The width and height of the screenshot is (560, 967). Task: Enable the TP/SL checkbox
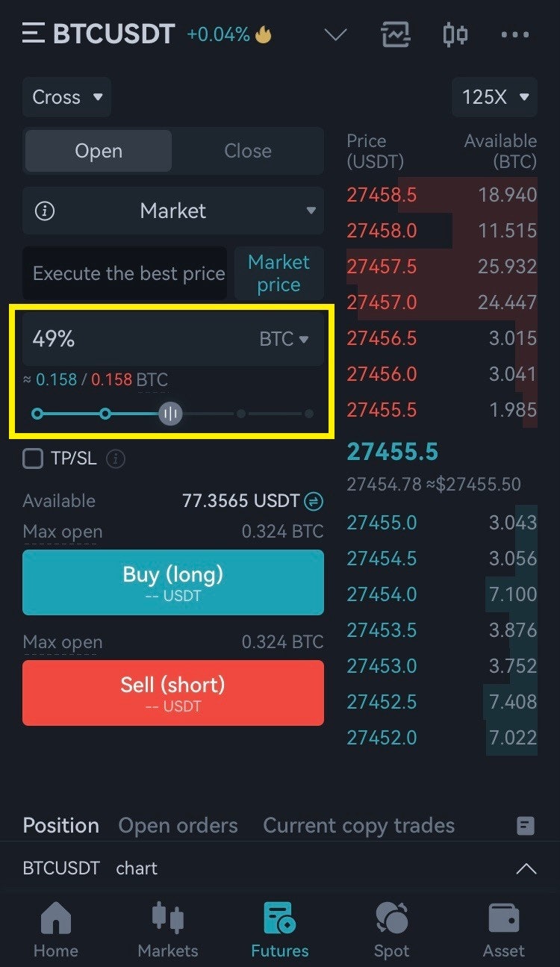(x=33, y=458)
